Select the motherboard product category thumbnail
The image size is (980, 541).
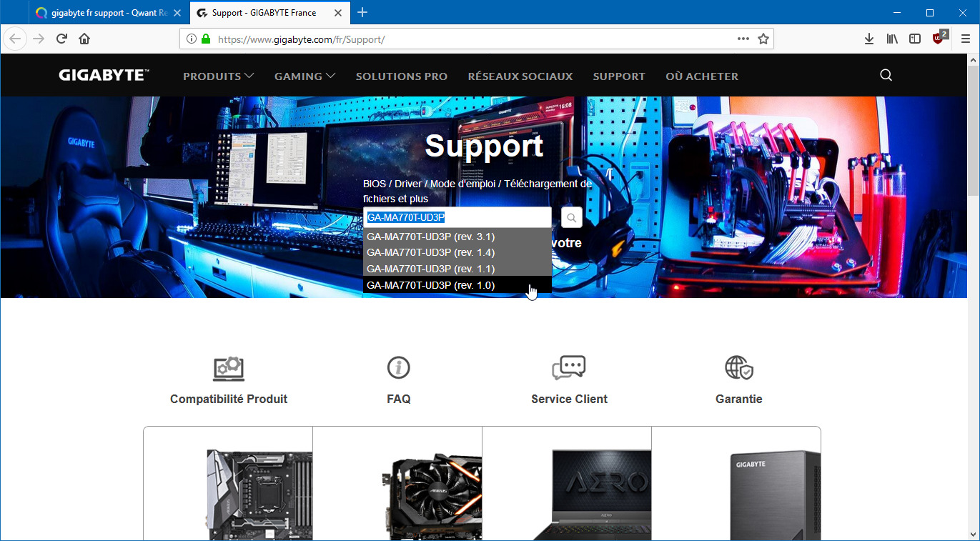click(x=259, y=495)
